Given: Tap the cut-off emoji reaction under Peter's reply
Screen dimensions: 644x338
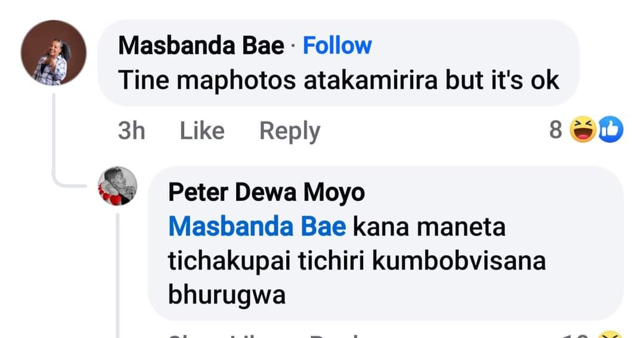Looking at the screenshot, I should 610,334.
